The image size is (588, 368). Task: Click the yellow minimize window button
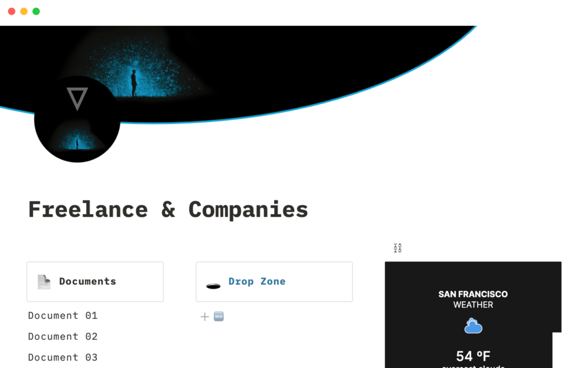[24, 11]
